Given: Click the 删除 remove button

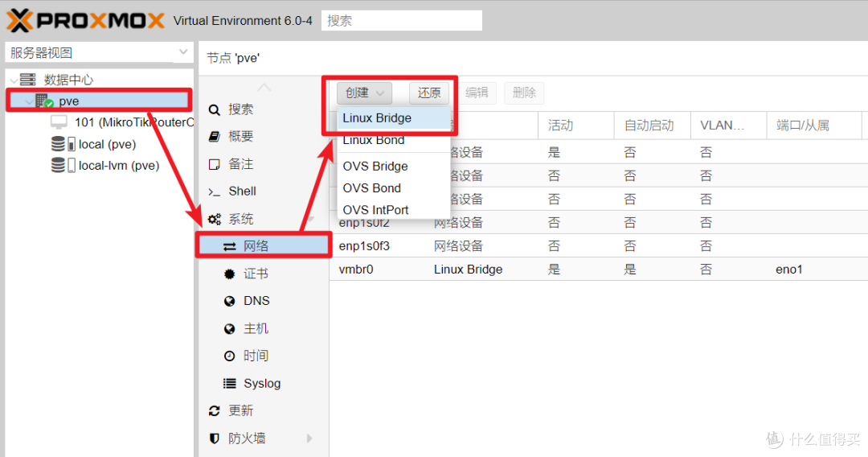Looking at the screenshot, I should 524,93.
